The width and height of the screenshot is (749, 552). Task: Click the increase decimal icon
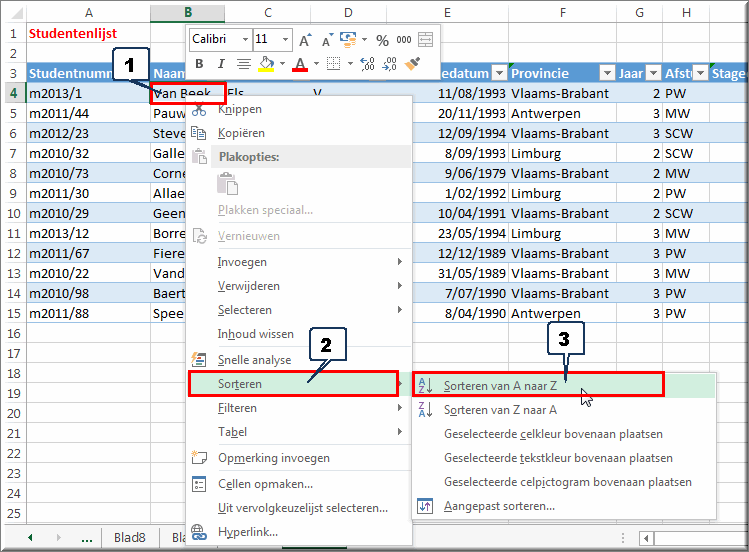point(367,64)
